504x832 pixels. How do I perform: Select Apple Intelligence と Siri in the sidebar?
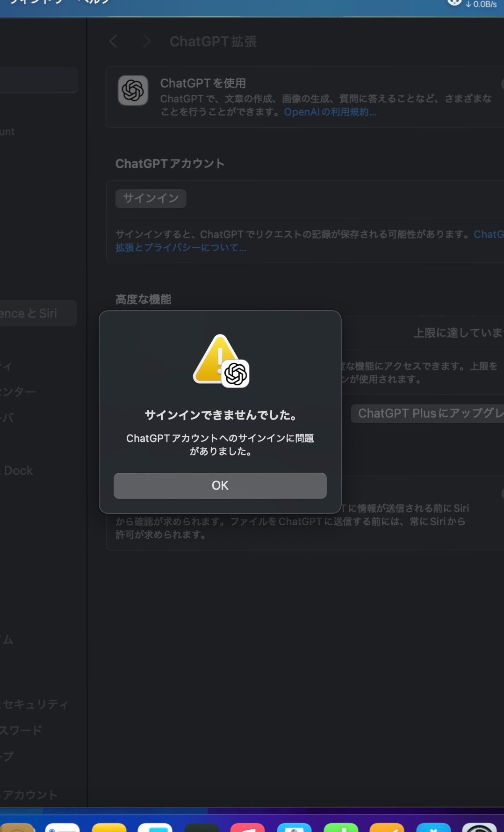33,313
